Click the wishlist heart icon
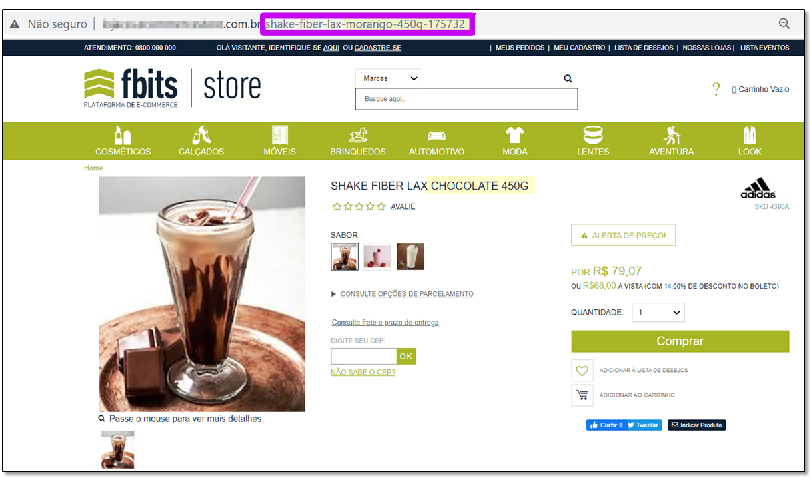 582,371
